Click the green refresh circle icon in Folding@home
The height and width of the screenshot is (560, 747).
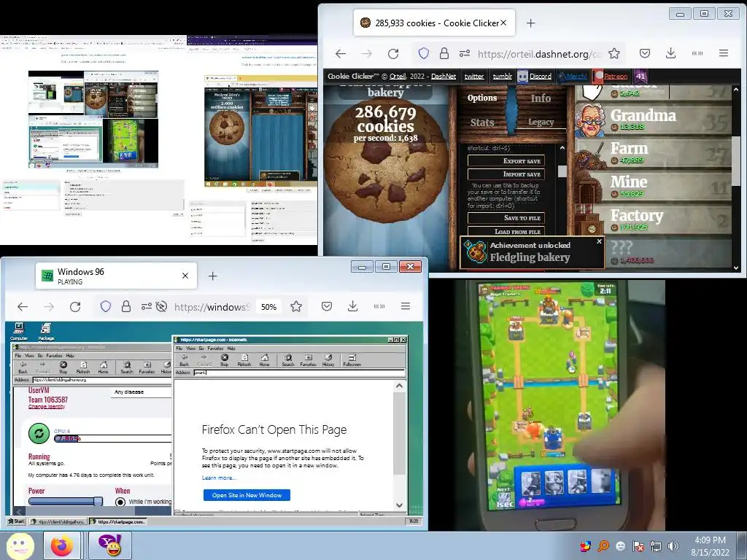(x=39, y=433)
